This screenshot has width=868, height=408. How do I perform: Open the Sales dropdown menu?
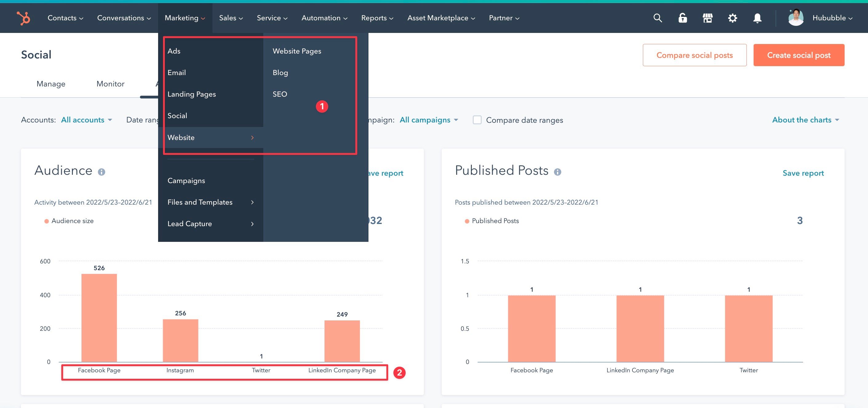[231, 18]
